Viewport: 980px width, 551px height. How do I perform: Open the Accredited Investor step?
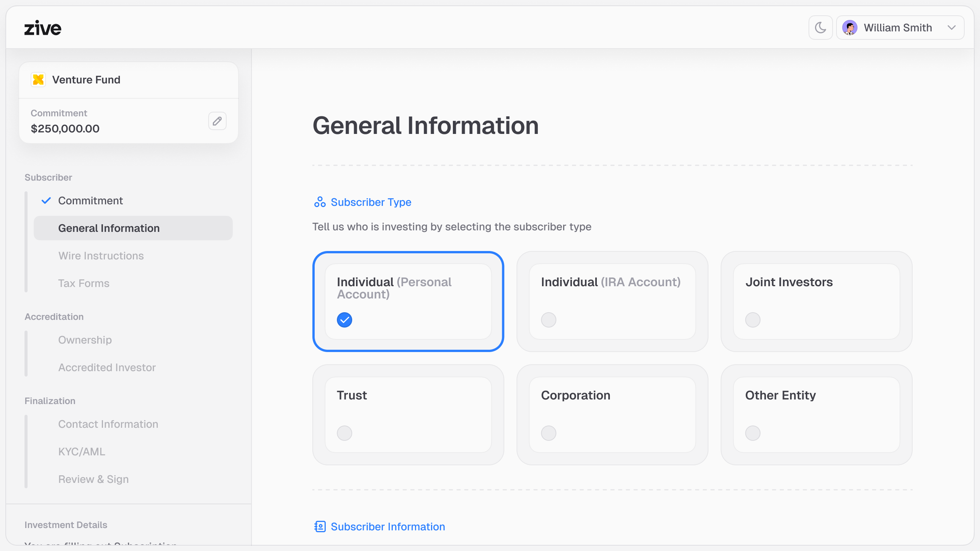tap(107, 367)
